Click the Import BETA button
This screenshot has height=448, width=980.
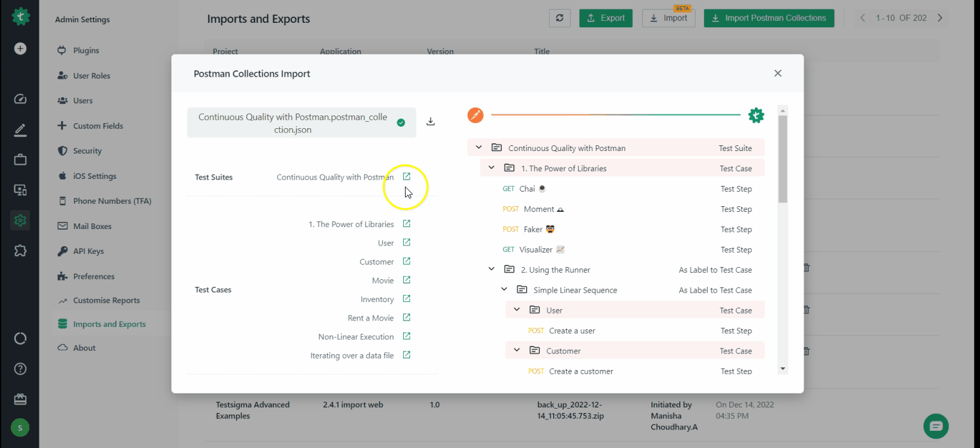click(668, 18)
